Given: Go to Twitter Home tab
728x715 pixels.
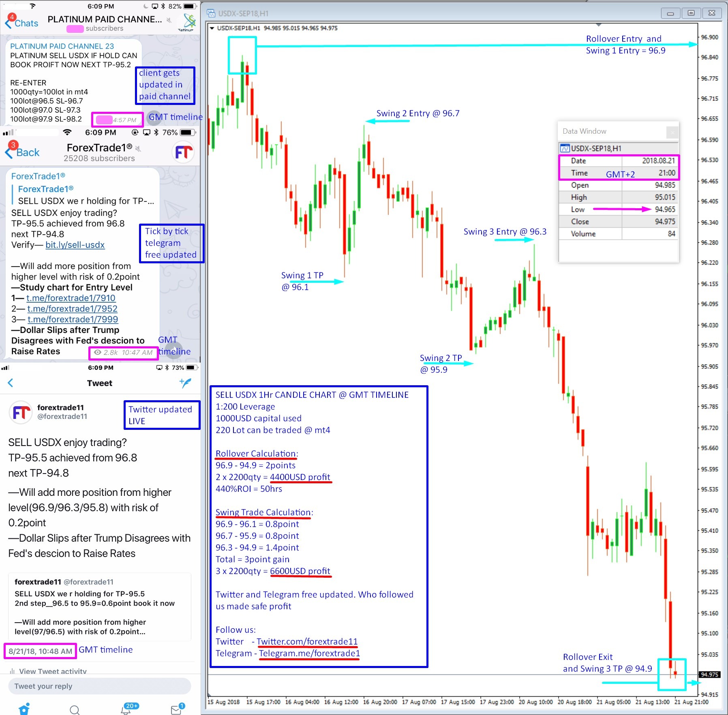Looking at the screenshot, I should pyautogui.click(x=24, y=709).
